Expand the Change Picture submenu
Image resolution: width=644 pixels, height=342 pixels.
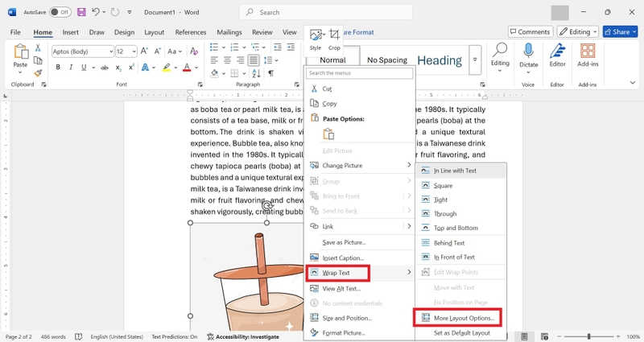[x=409, y=165]
